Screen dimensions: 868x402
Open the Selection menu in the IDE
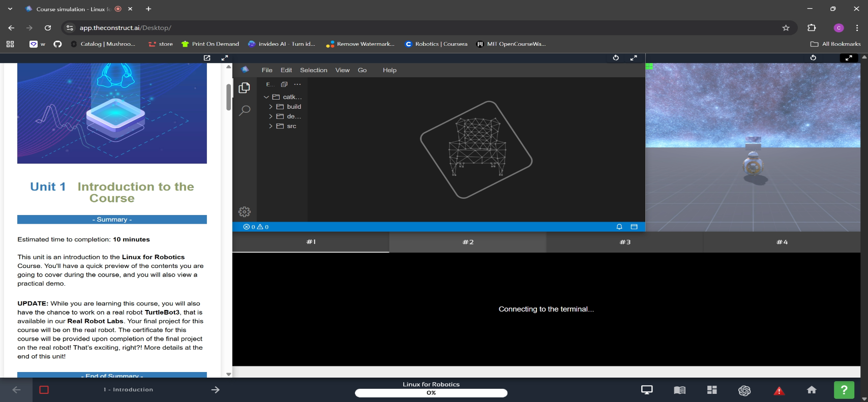click(x=313, y=70)
